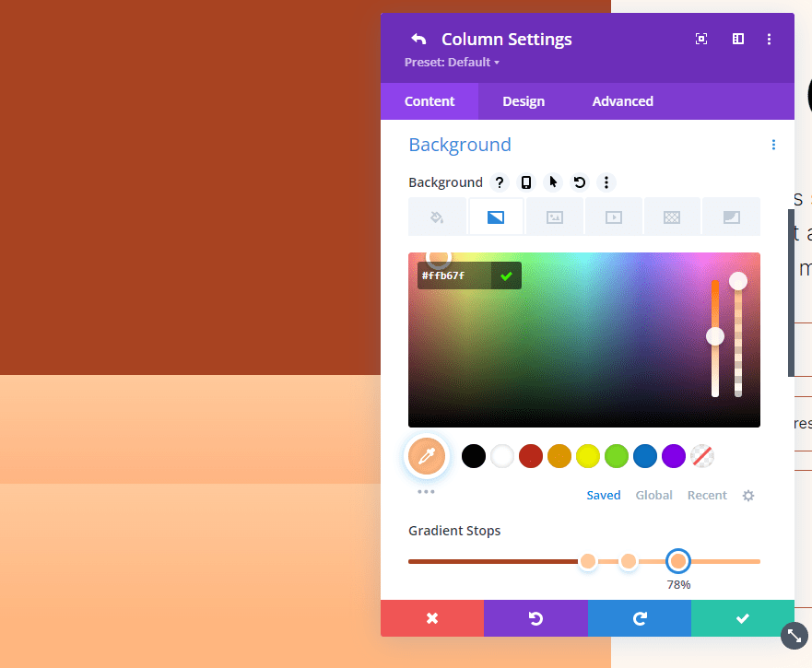Select the first gradient stop handle
Image resolution: width=812 pixels, height=668 pixels.
(x=588, y=561)
